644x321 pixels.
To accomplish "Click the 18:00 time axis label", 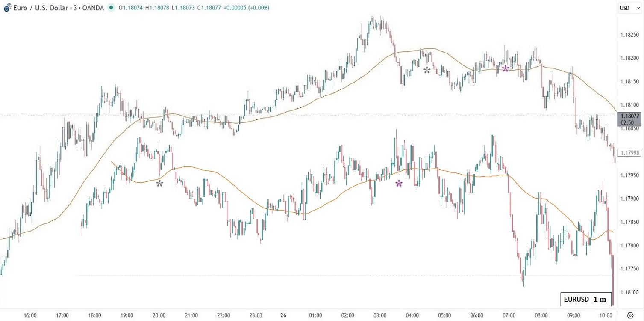I will pos(94,315).
